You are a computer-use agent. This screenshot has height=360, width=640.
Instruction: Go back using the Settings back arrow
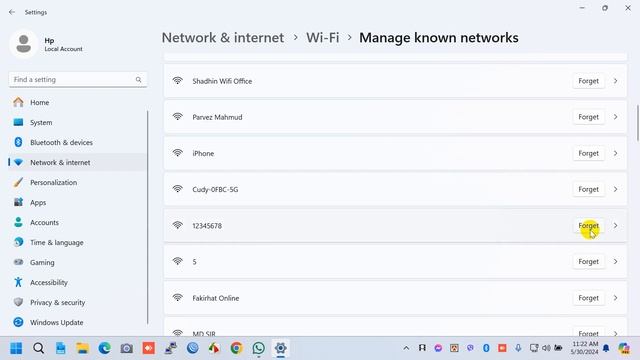(12, 12)
